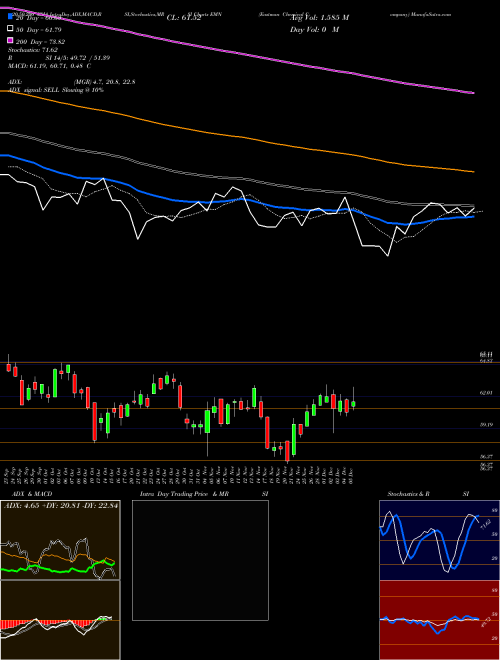Open the MACD histogram chart panel
500x660 pixels.
click(60, 620)
